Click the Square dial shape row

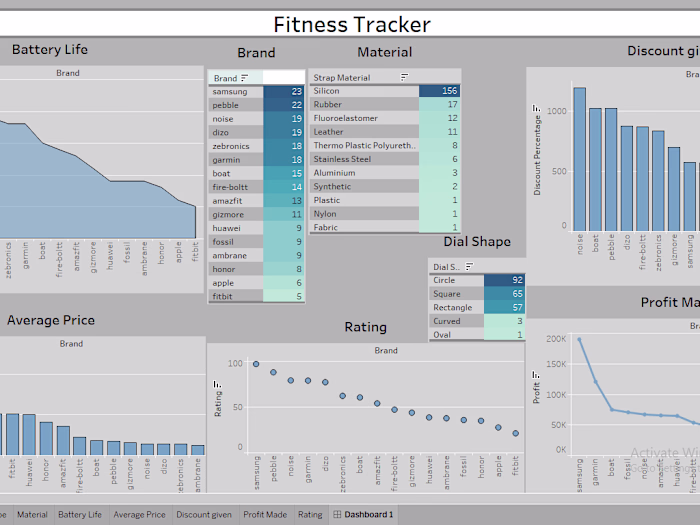477,294
